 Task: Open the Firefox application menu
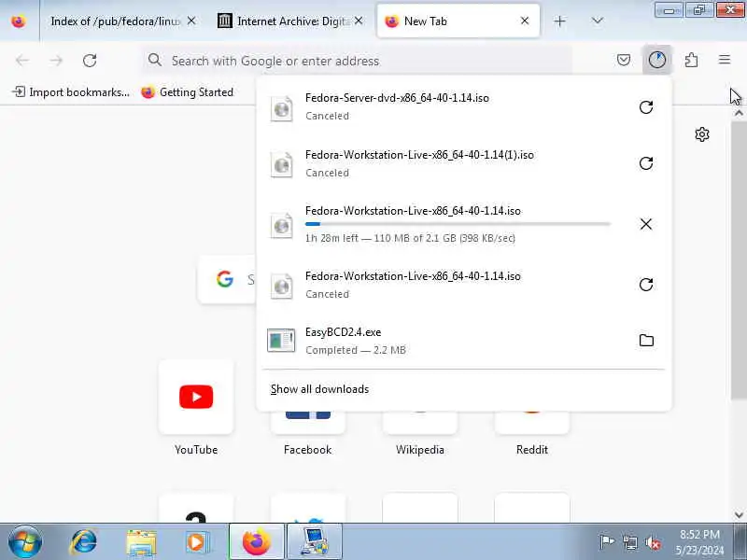click(x=725, y=60)
